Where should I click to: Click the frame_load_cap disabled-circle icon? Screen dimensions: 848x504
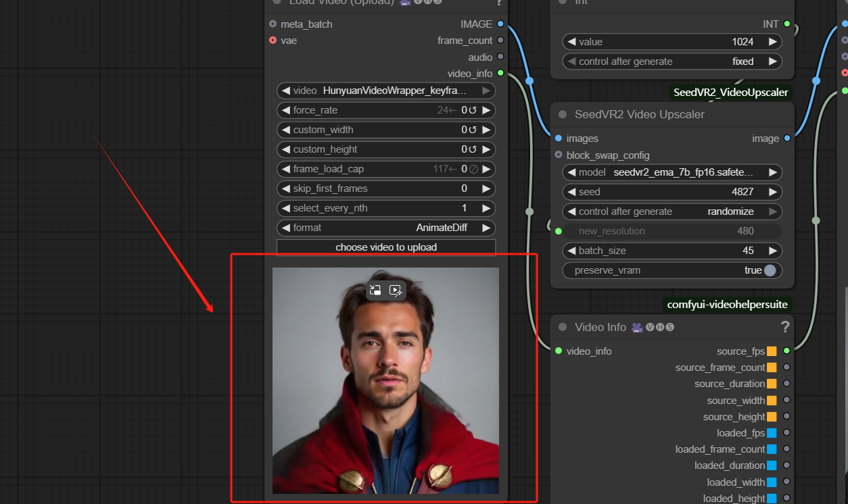coord(473,169)
